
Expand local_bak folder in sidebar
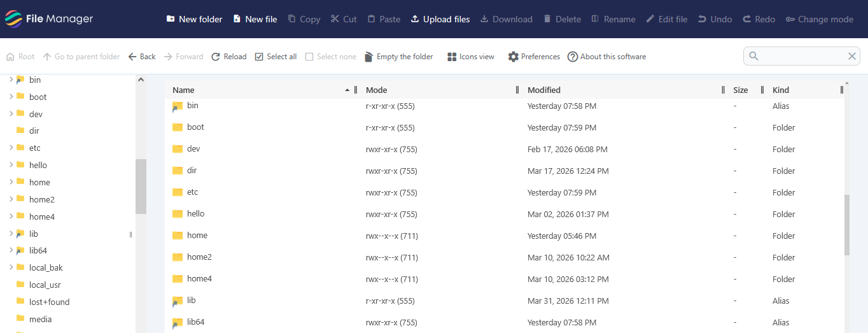click(11, 267)
